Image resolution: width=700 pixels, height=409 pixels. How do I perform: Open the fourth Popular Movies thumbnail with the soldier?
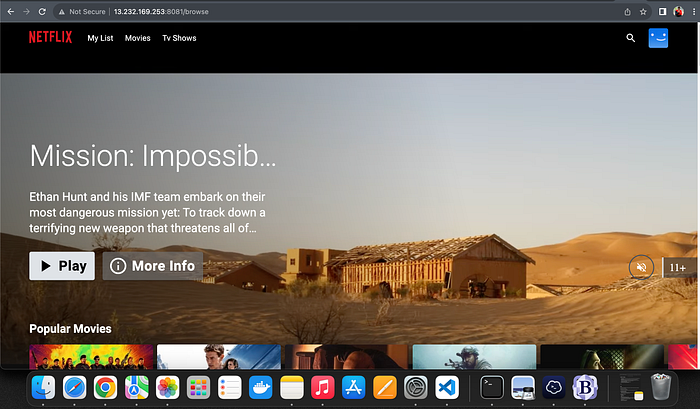click(474, 357)
